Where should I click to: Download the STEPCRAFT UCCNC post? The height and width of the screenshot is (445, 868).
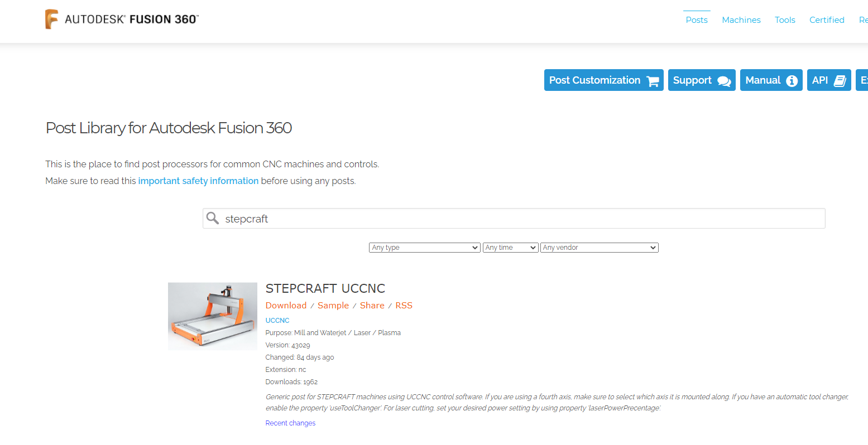tap(286, 306)
